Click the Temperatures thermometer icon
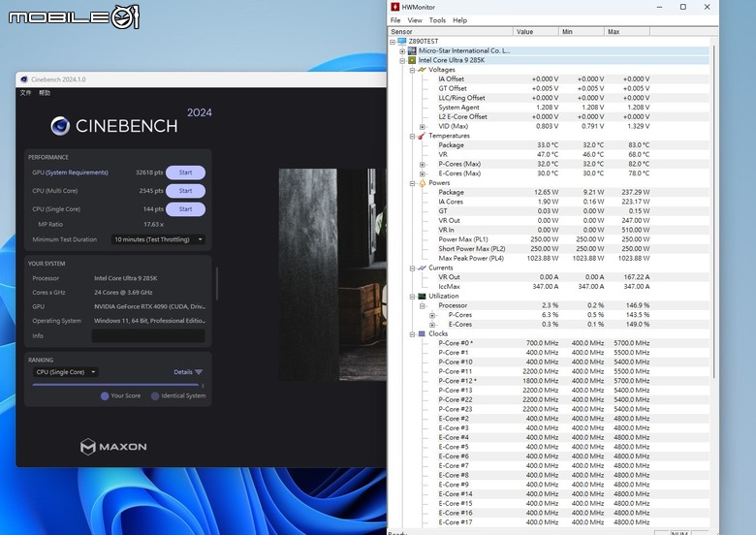The width and height of the screenshot is (756, 535). click(x=422, y=136)
